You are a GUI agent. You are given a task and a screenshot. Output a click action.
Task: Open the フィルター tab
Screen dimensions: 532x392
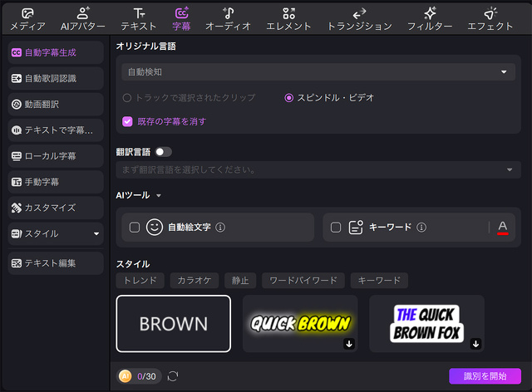click(430, 19)
